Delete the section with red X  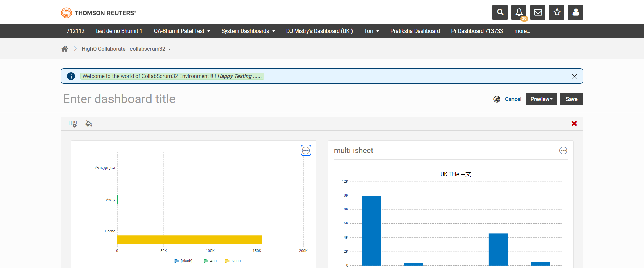click(574, 124)
